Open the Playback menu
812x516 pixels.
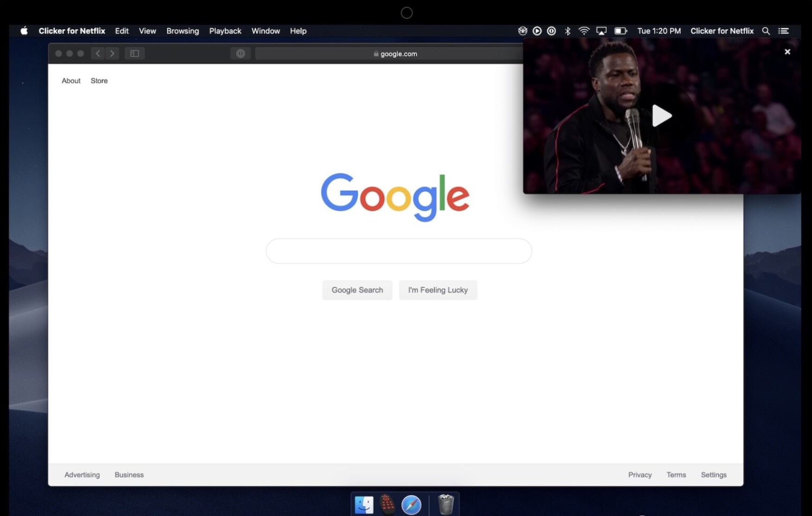[225, 31]
